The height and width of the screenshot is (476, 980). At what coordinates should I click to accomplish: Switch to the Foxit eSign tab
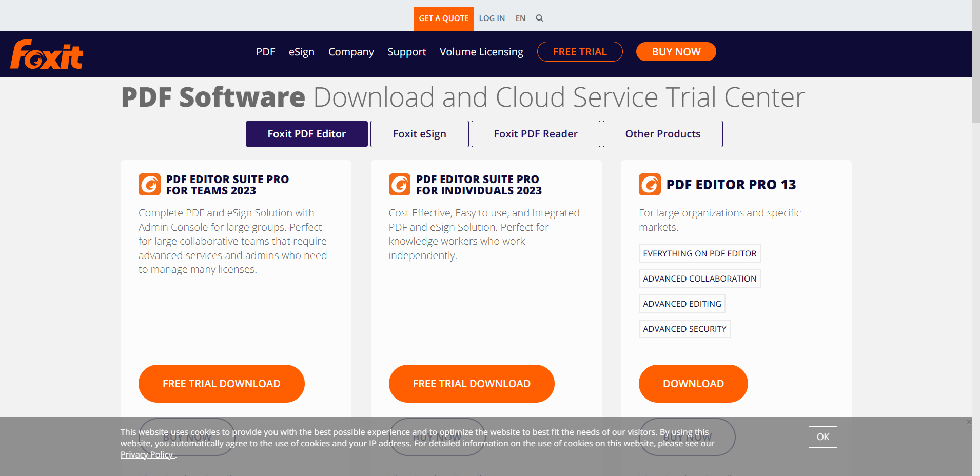click(420, 134)
